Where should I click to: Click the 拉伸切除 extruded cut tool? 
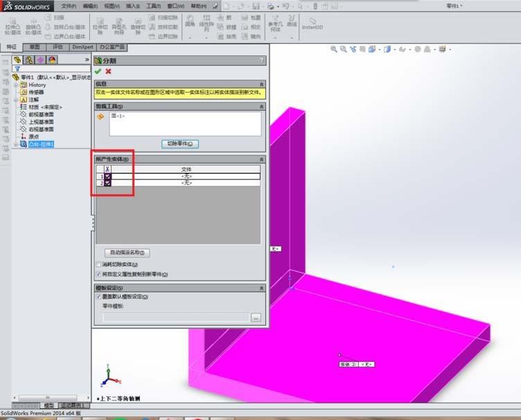(x=100, y=26)
